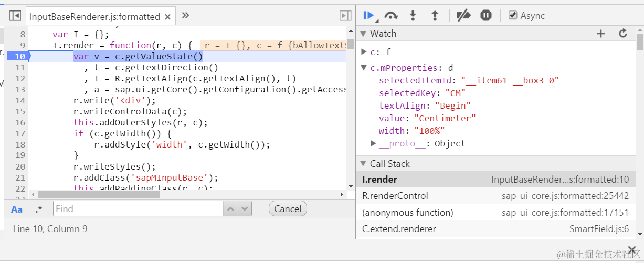This screenshot has width=644, height=263.
Task: Collapse the Watch section
Action: pos(364,34)
